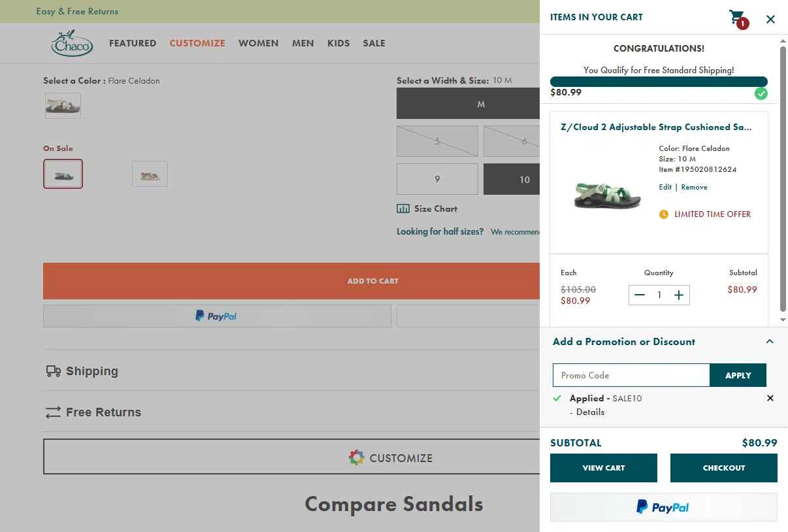788x532 pixels.
Task: Open the WOMEN menu
Action: 258,43
